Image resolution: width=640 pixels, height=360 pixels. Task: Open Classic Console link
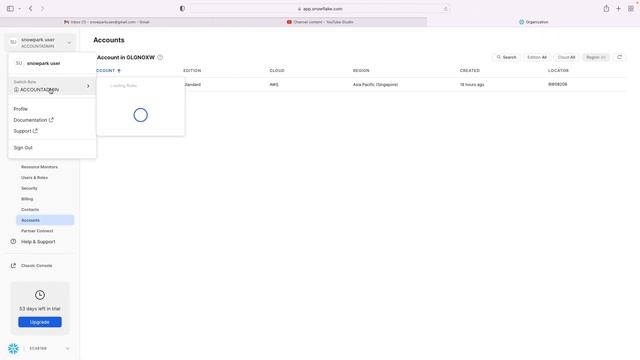36,266
